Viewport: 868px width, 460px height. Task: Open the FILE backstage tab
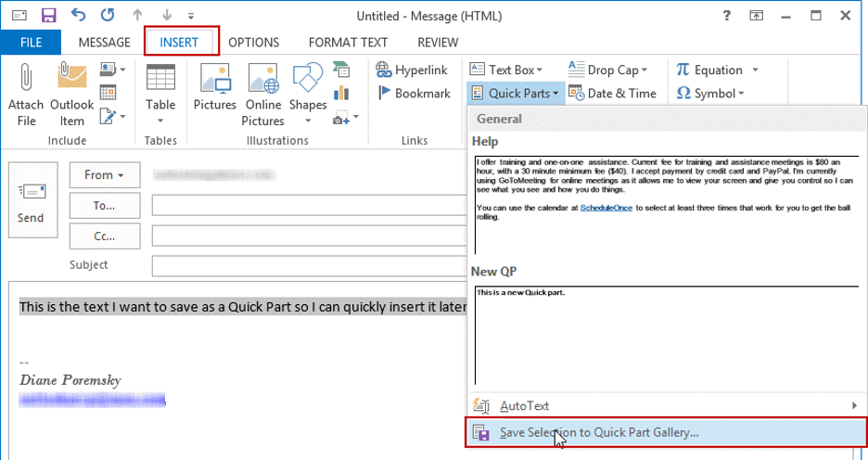click(x=31, y=43)
